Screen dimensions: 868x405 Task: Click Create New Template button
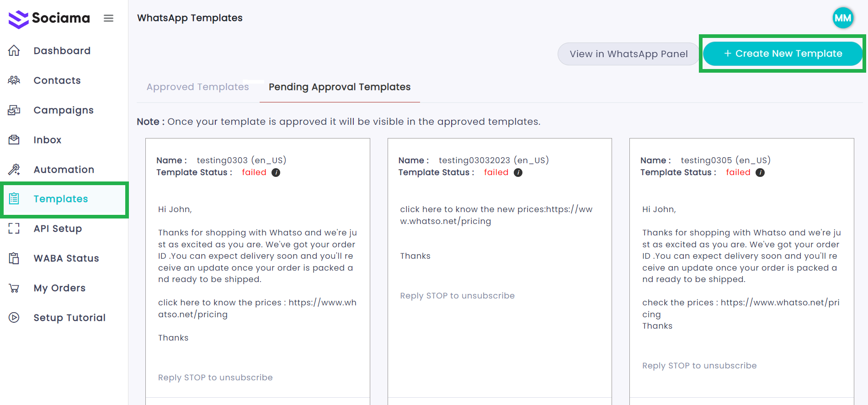point(783,53)
